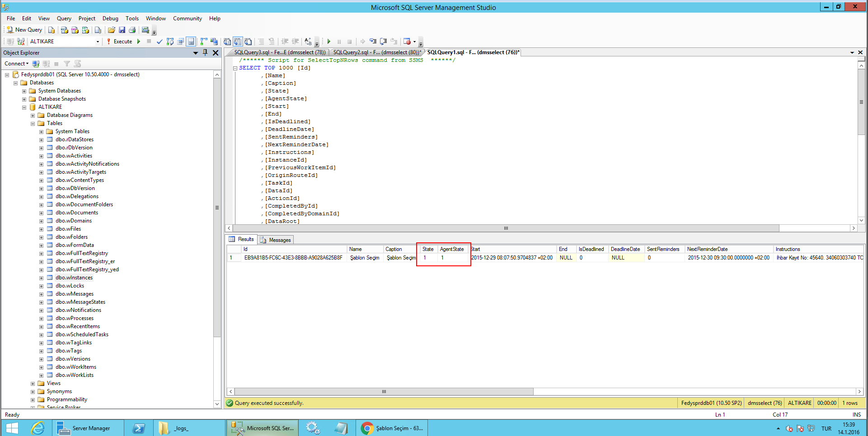868x436 pixels.
Task: Collapse the ALTIKARE database node
Action: [24, 107]
